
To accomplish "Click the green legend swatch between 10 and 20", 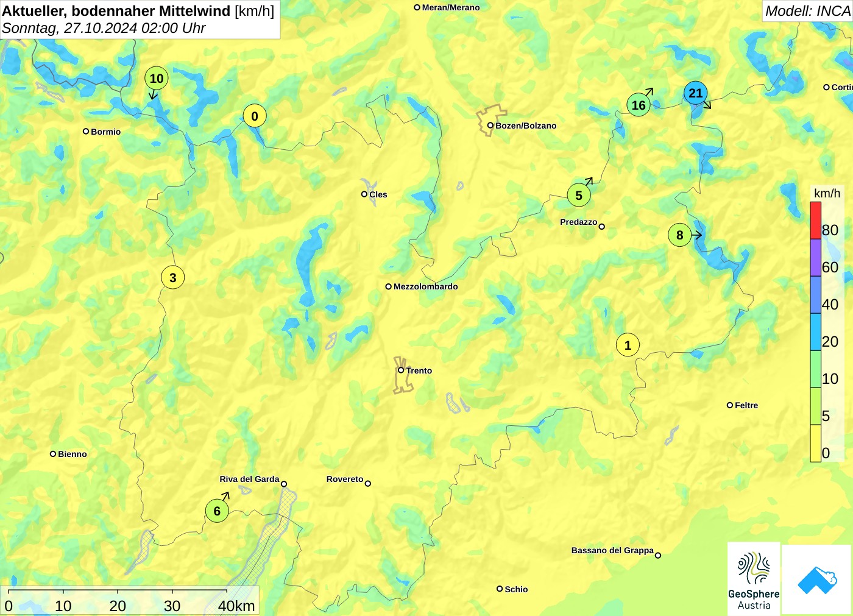I will tap(815, 369).
